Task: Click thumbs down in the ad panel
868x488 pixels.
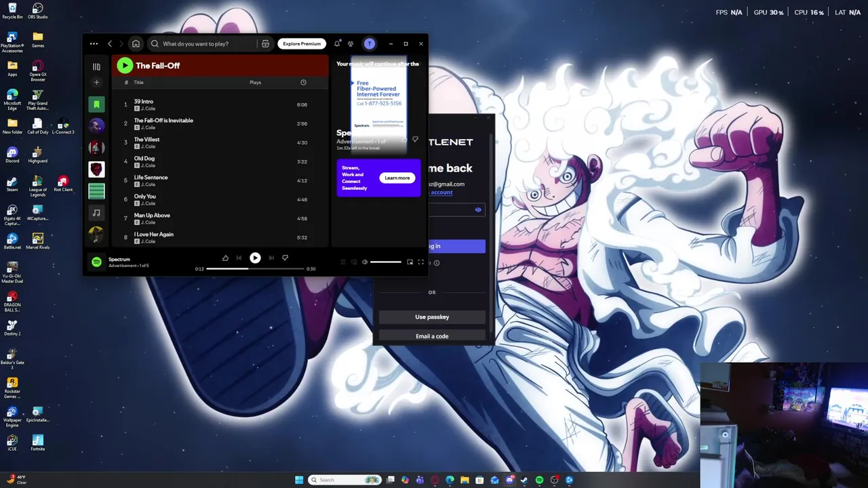Action: click(x=415, y=139)
